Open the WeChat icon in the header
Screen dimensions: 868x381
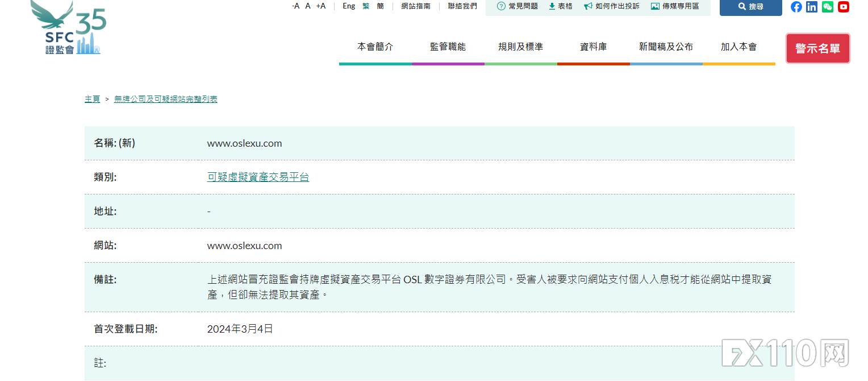click(828, 7)
